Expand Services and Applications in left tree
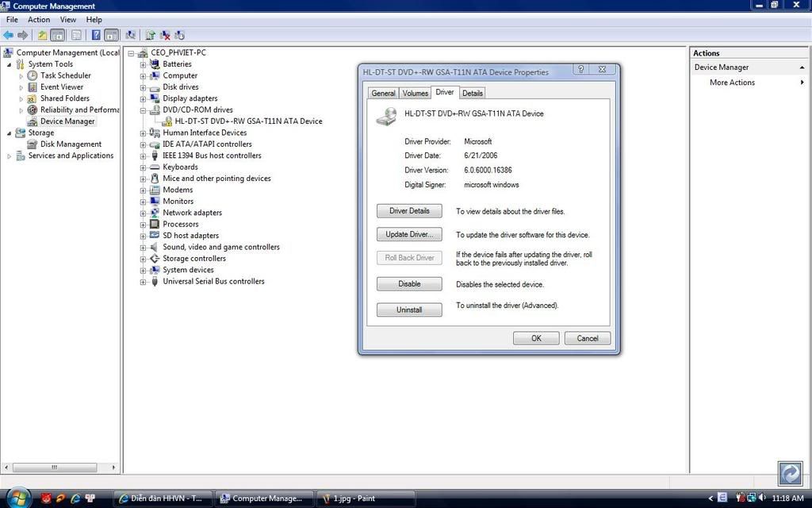The image size is (812, 508). (x=10, y=156)
